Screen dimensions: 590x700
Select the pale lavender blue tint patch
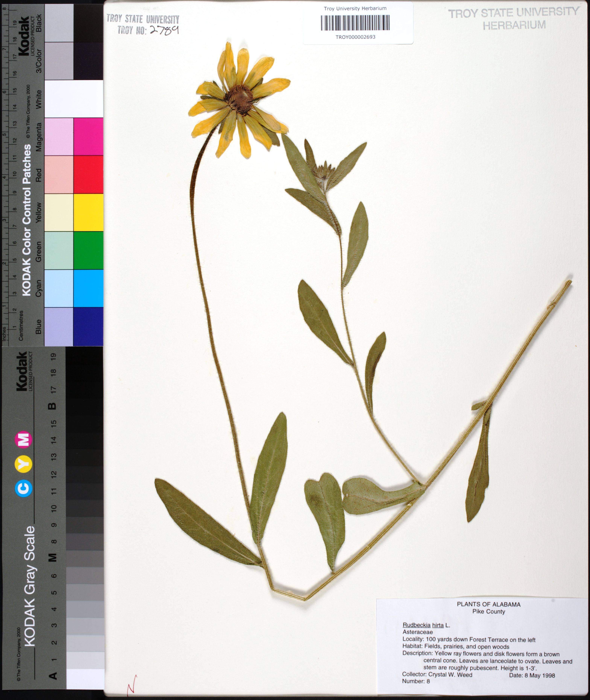click(59, 326)
